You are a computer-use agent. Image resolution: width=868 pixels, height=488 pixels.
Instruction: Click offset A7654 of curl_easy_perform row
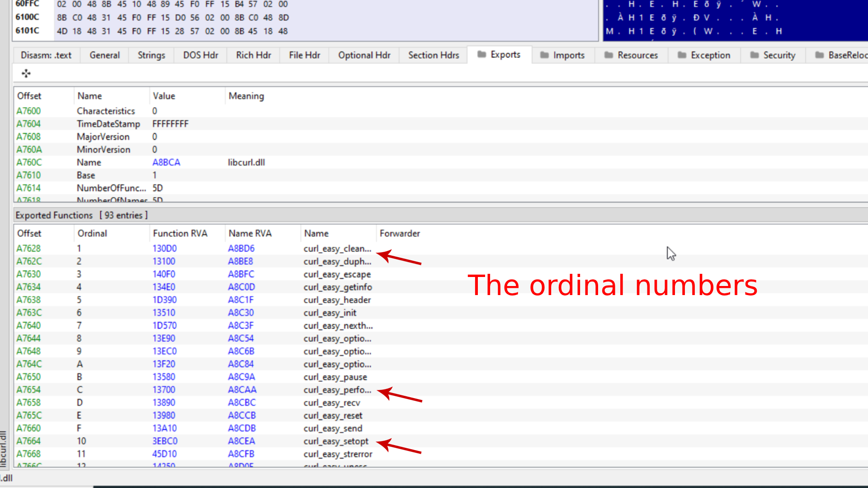(28, 389)
